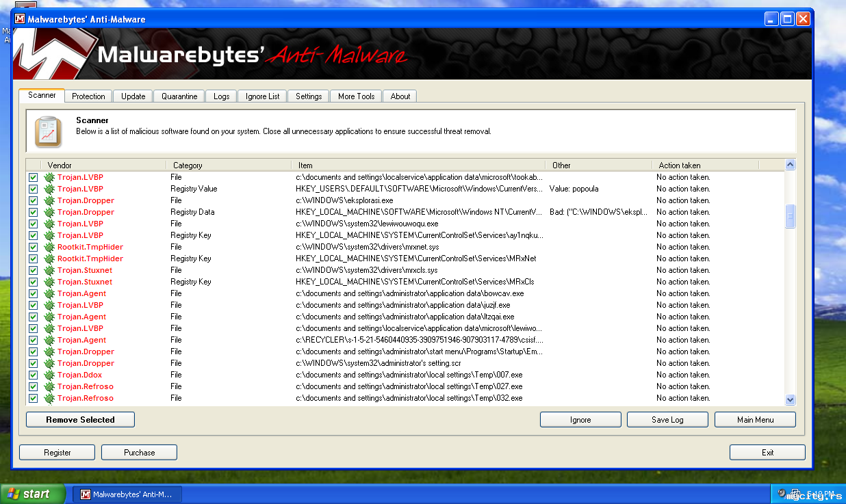846x504 pixels.
Task: Open the Ignore List tab
Action: pos(262,96)
